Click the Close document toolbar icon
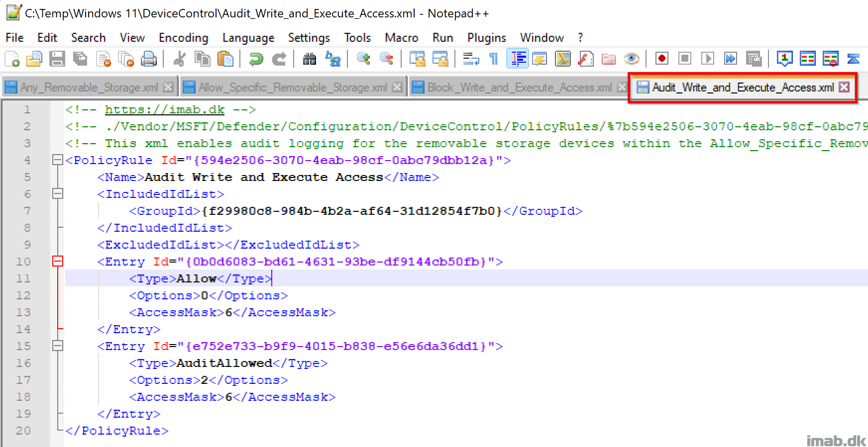The image size is (868, 447). tap(104, 59)
